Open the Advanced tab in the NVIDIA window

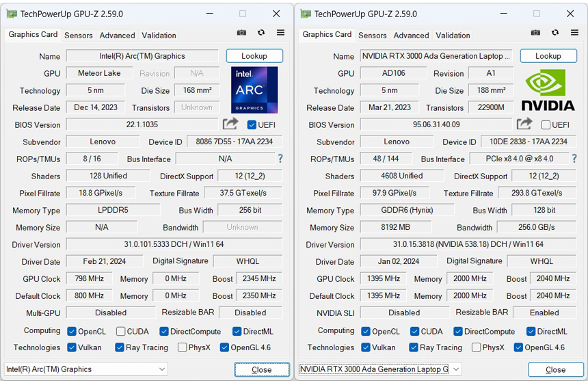pos(411,36)
